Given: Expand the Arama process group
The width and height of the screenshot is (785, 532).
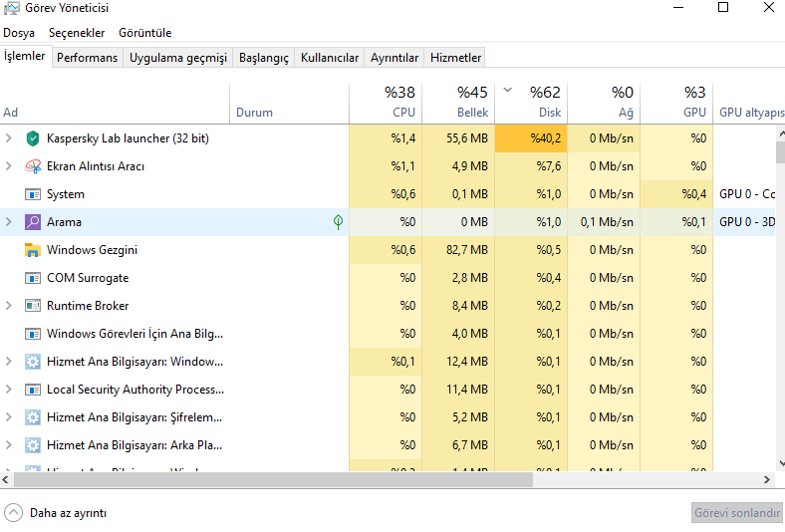Looking at the screenshot, I should coord(9,222).
